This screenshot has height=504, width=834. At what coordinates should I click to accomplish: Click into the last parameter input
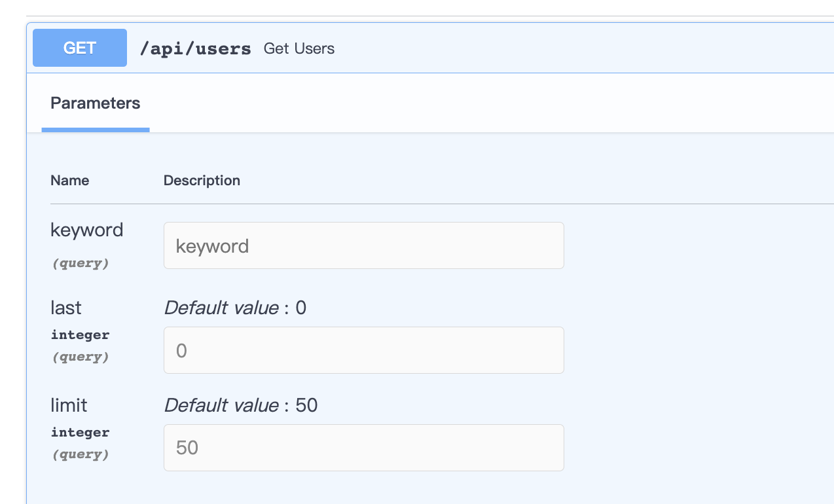[363, 350]
